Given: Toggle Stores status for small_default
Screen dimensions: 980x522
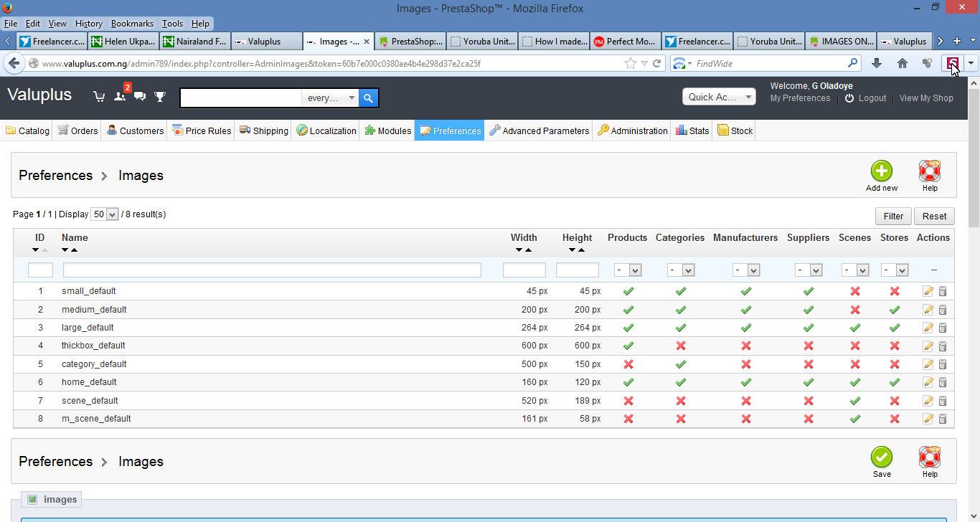Looking at the screenshot, I should pyautogui.click(x=894, y=291).
